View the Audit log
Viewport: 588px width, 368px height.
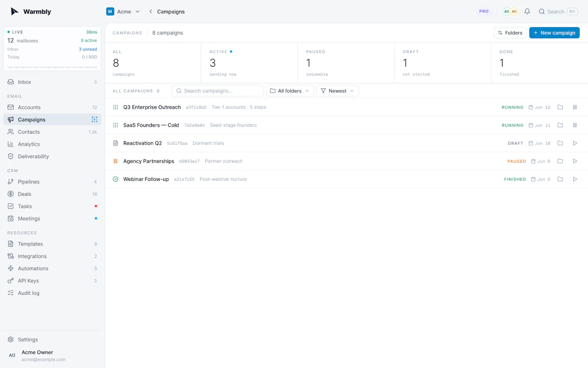[x=52, y=293]
